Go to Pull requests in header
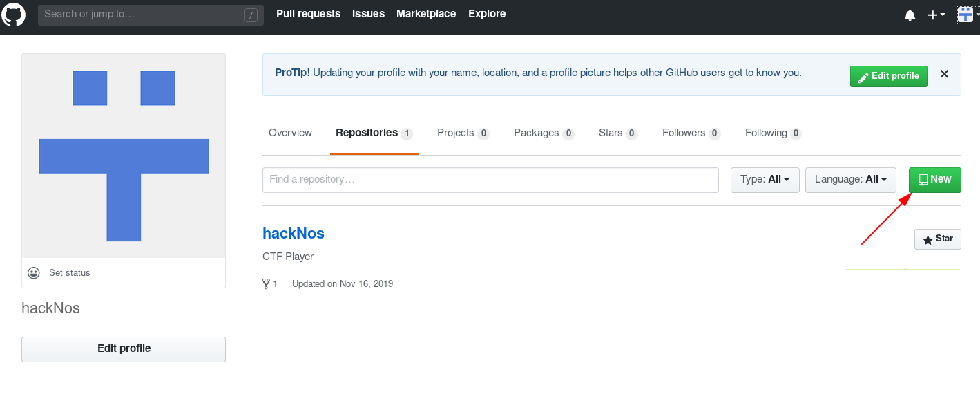Viewport: 980px width, 410px height. (x=308, y=14)
